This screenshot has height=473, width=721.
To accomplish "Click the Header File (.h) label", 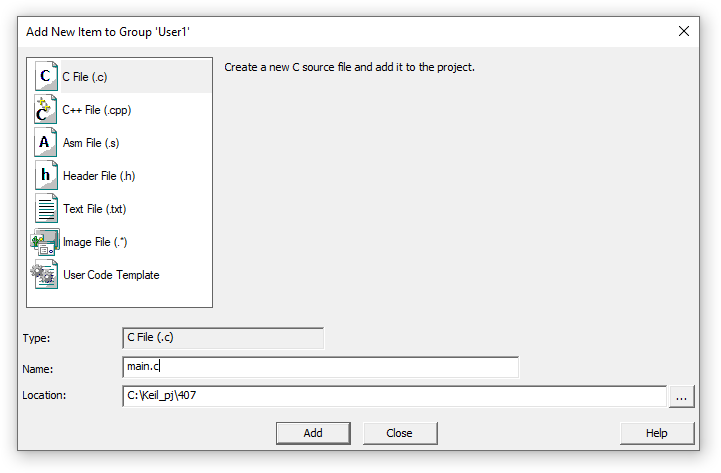I will click(99, 176).
